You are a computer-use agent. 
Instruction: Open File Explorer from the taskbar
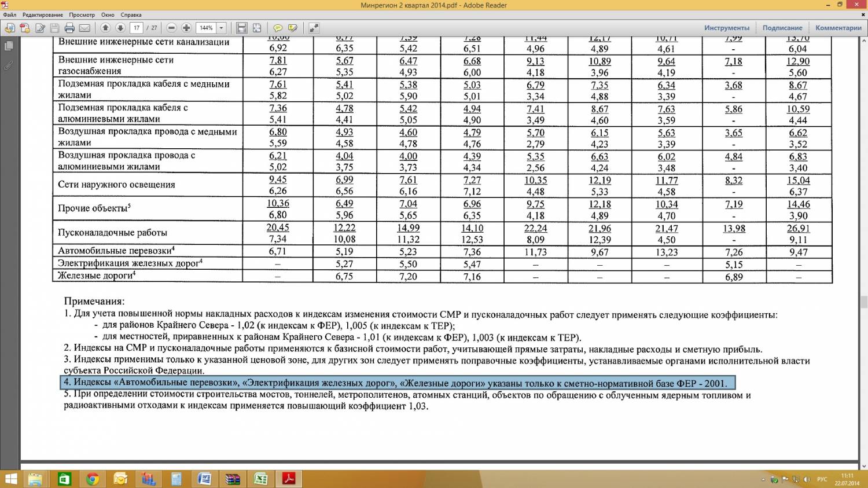tap(35, 479)
